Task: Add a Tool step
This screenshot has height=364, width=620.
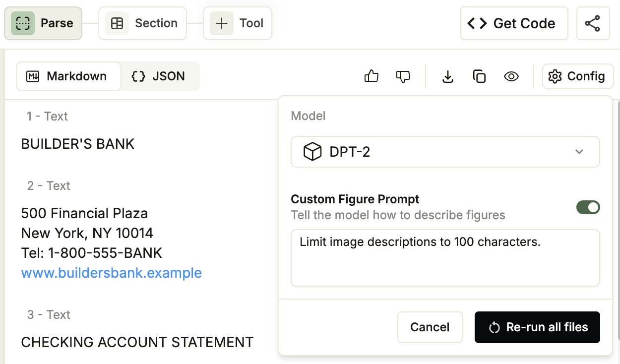Action: click(238, 23)
